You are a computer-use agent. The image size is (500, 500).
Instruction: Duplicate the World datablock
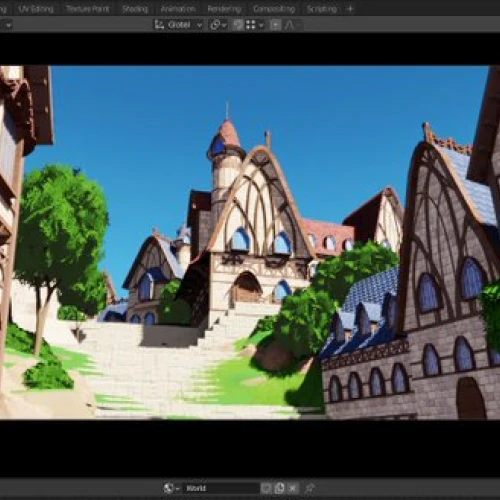point(279,488)
